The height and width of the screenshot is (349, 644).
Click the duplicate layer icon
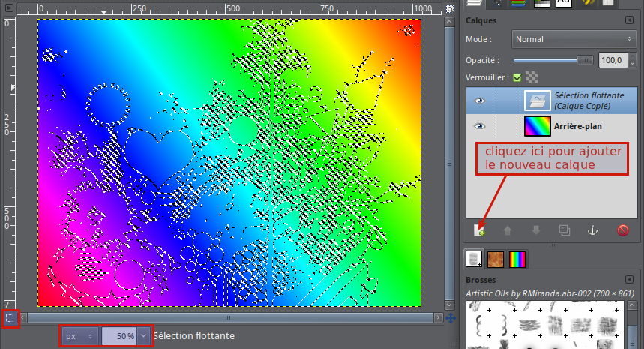point(564,230)
